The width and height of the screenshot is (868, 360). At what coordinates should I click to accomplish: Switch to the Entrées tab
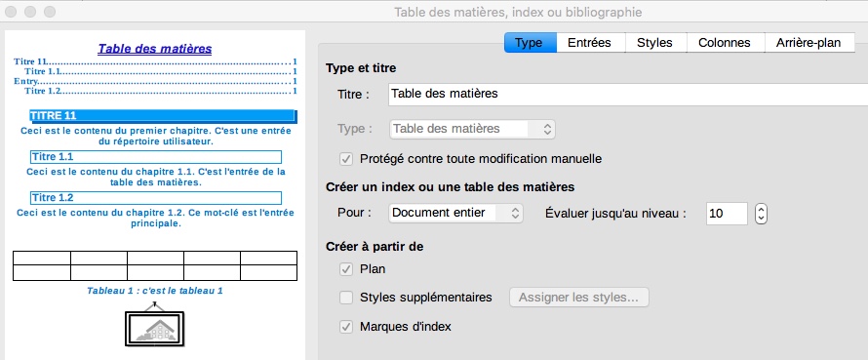[x=589, y=43]
